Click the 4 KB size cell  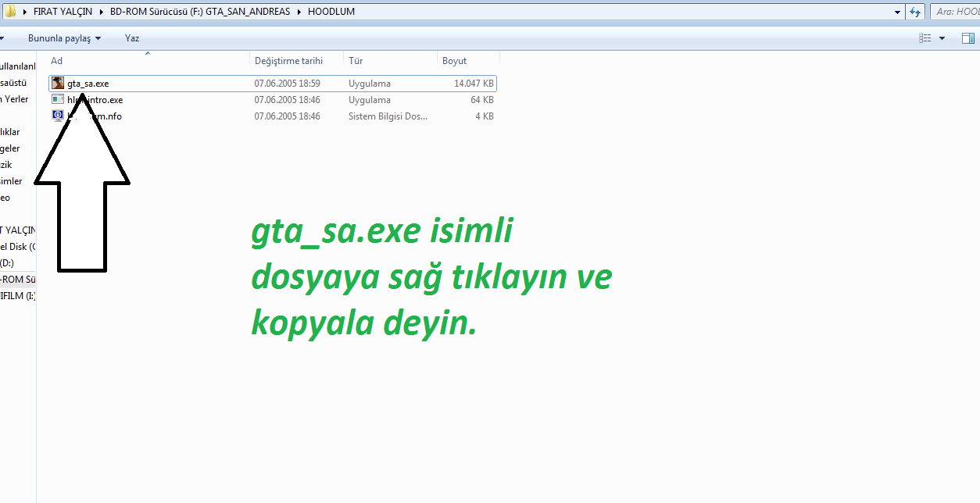click(485, 116)
